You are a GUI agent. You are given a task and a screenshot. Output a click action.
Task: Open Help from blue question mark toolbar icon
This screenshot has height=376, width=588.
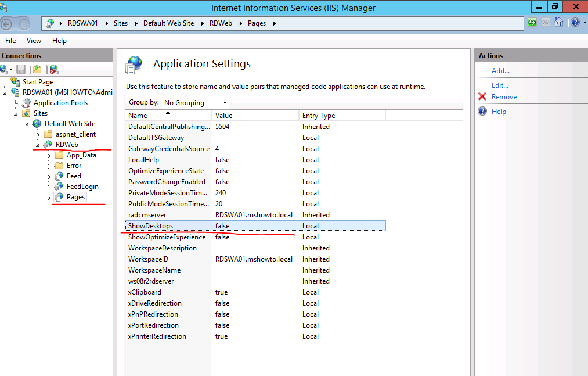(575, 23)
